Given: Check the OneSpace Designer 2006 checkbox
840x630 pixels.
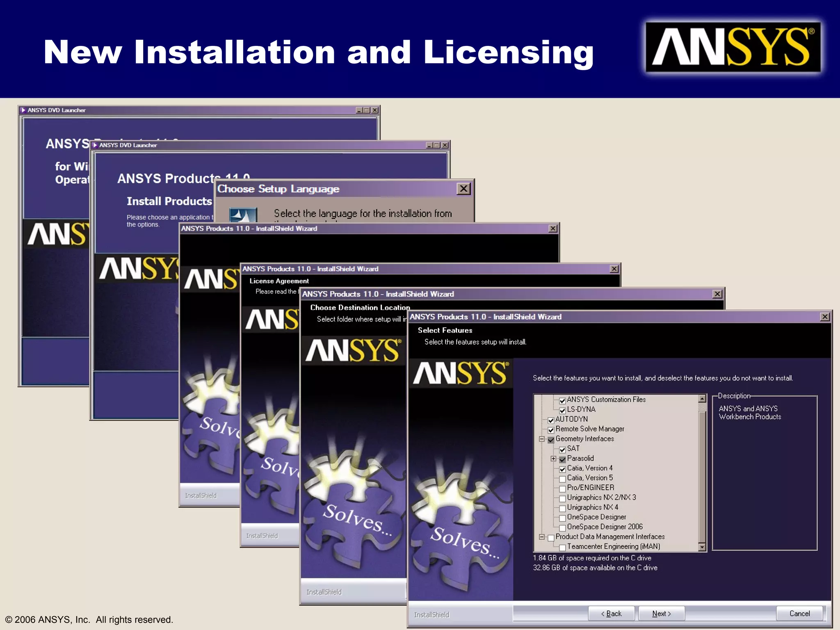Looking at the screenshot, I should pos(562,528).
